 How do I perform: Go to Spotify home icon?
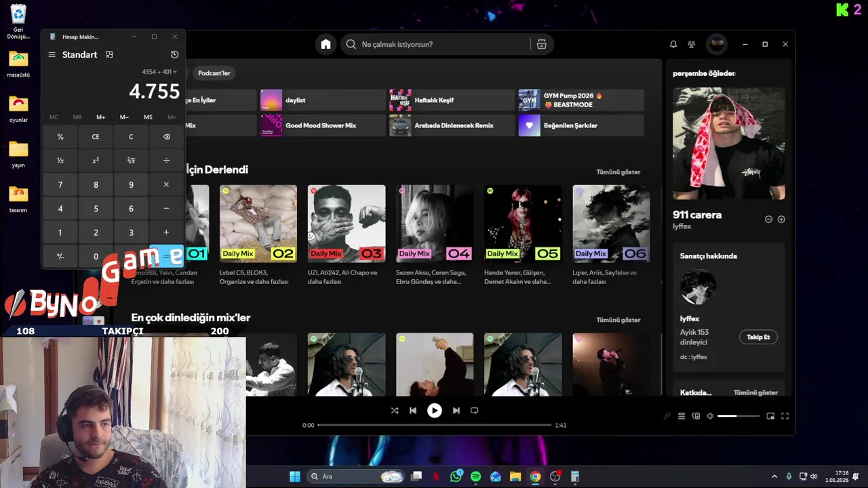tap(326, 44)
